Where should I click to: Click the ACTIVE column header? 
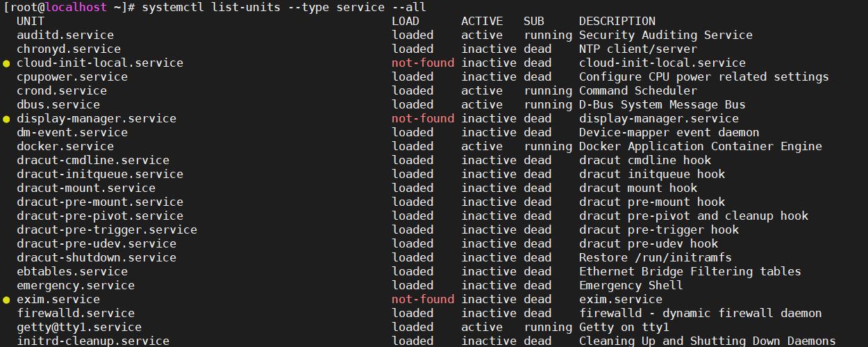[x=482, y=21]
